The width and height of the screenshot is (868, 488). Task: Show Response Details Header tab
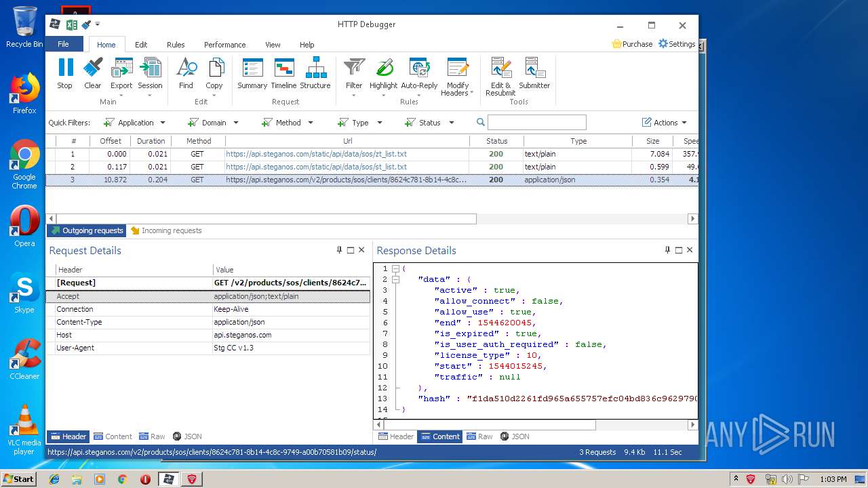click(396, 436)
